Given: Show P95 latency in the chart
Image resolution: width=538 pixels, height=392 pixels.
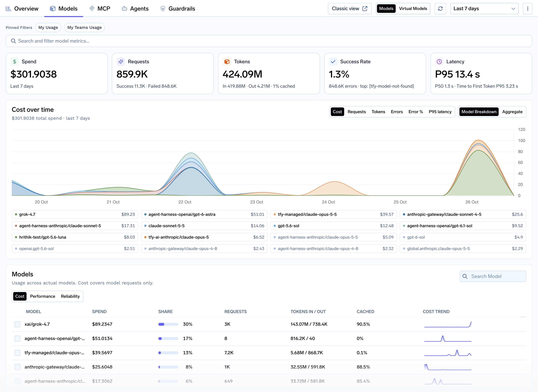Looking at the screenshot, I should 440,112.
